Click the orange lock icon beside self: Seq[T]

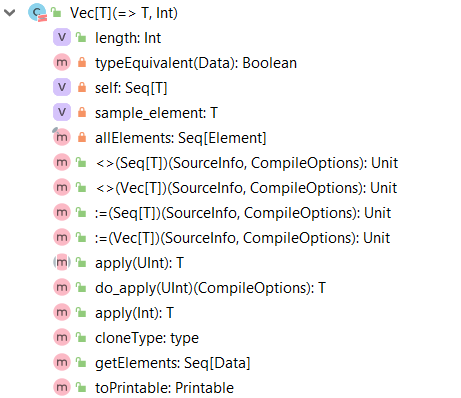coord(82,87)
